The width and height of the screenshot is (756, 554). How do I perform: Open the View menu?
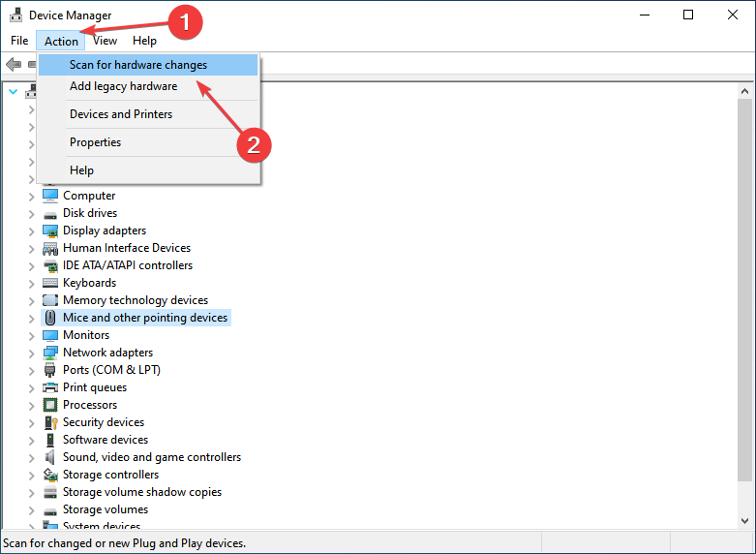pos(105,41)
